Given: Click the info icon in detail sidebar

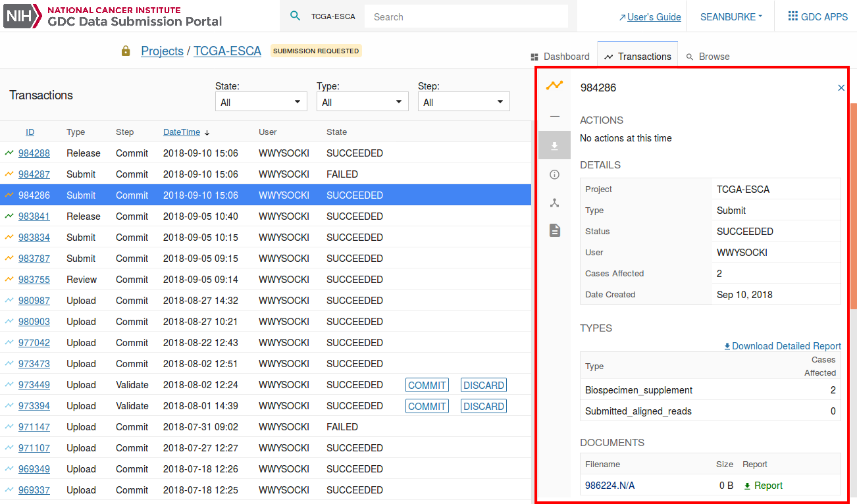Looking at the screenshot, I should (x=554, y=174).
